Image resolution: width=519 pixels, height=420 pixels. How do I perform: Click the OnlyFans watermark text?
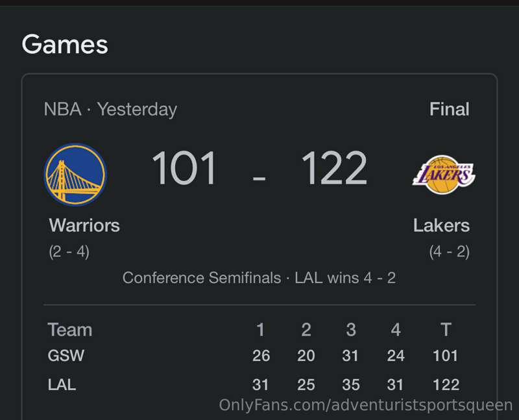click(366, 405)
